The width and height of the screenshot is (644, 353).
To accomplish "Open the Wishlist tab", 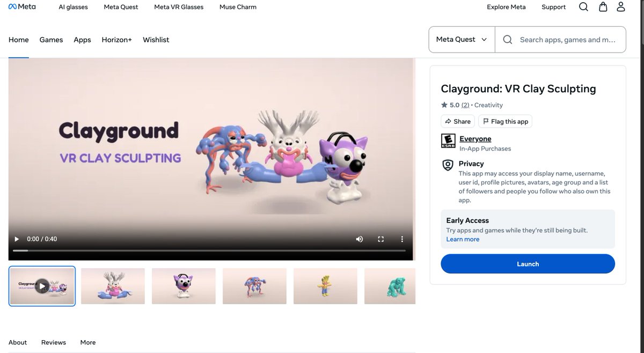I will coord(156,40).
